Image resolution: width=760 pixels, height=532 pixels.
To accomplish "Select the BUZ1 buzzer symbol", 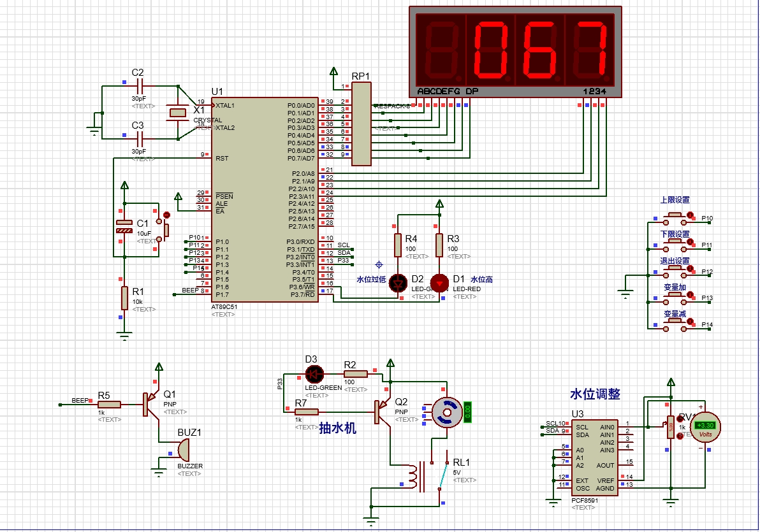I will click(183, 450).
